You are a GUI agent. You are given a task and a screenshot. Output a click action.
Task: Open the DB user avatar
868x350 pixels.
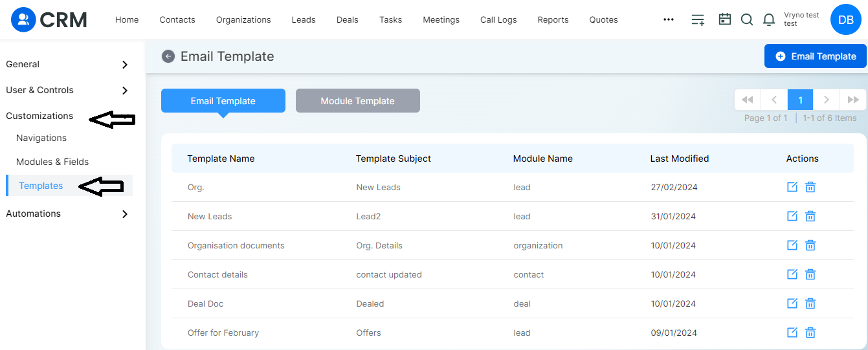click(846, 19)
